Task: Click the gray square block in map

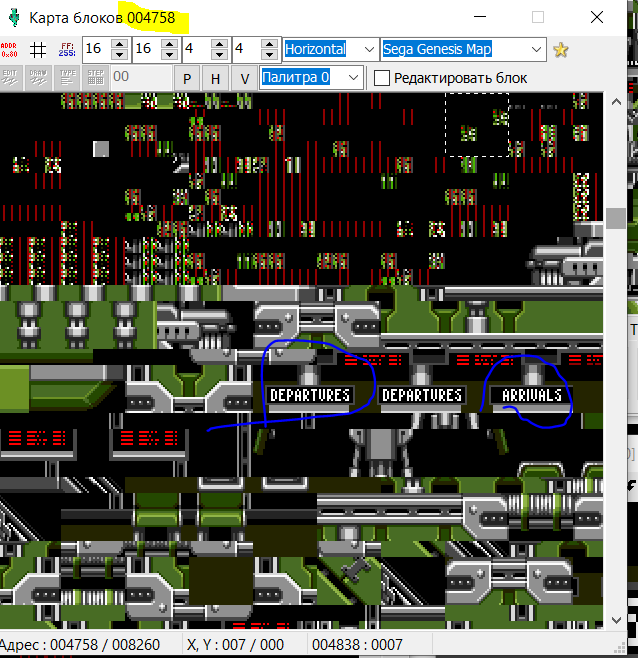Action: click(x=101, y=149)
